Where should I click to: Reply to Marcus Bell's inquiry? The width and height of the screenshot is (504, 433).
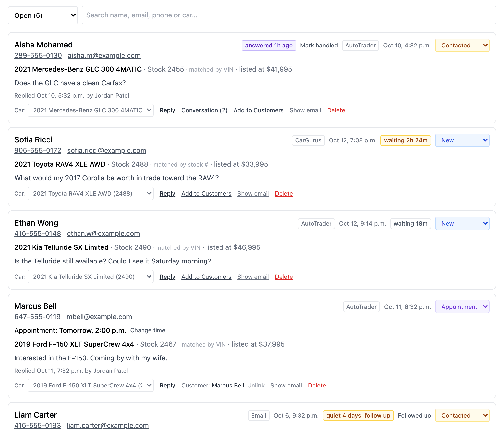167,386
